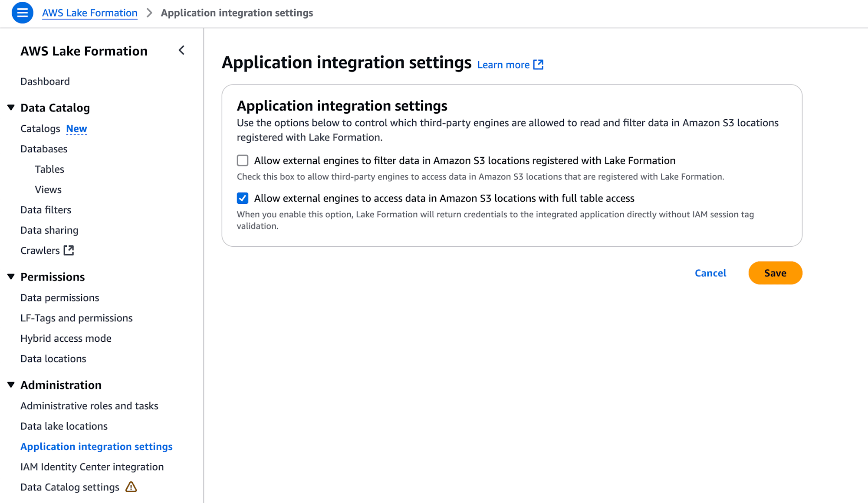
Task: Click the Learn more external link icon
Action: pyautogui.click(x=537, y=65)
